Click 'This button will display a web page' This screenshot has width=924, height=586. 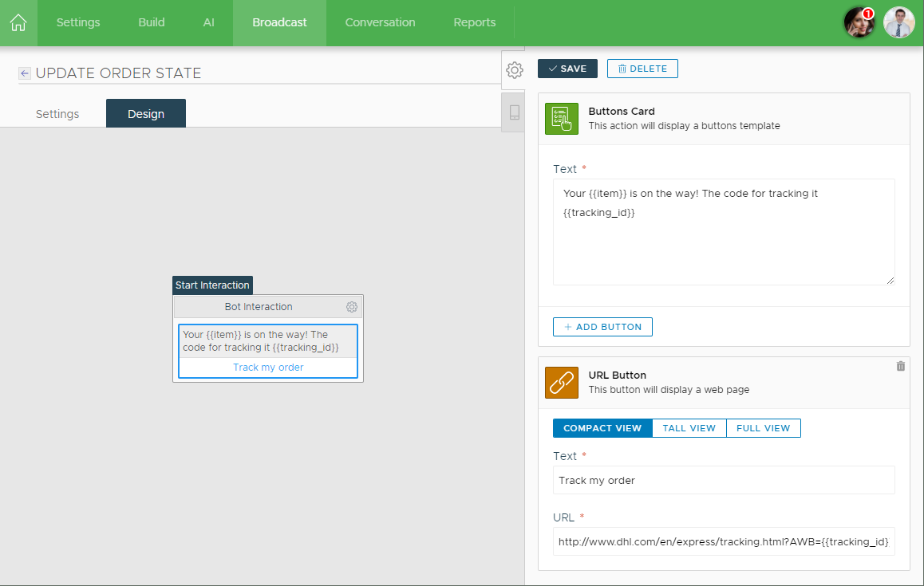[x=669, y=390]
